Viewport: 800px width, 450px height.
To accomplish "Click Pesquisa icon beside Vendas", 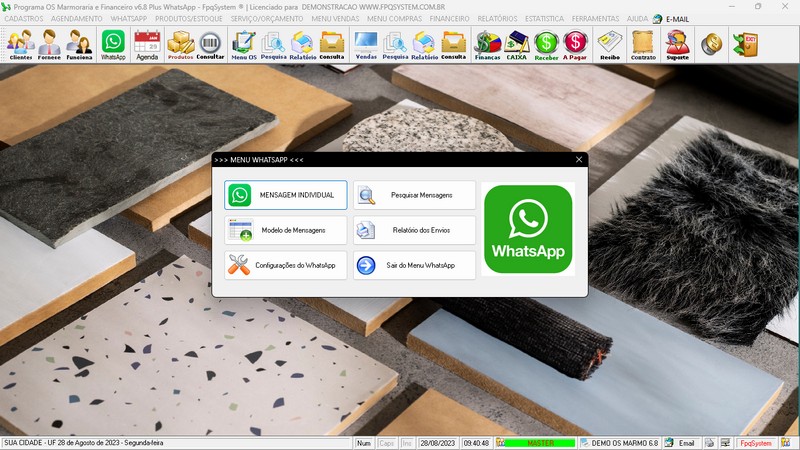I will (x=395, y=45).
